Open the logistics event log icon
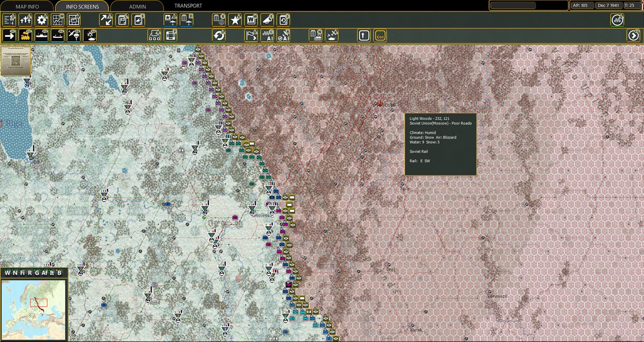Viewport: 644px width, 342px height. click(x=139, y=20)
